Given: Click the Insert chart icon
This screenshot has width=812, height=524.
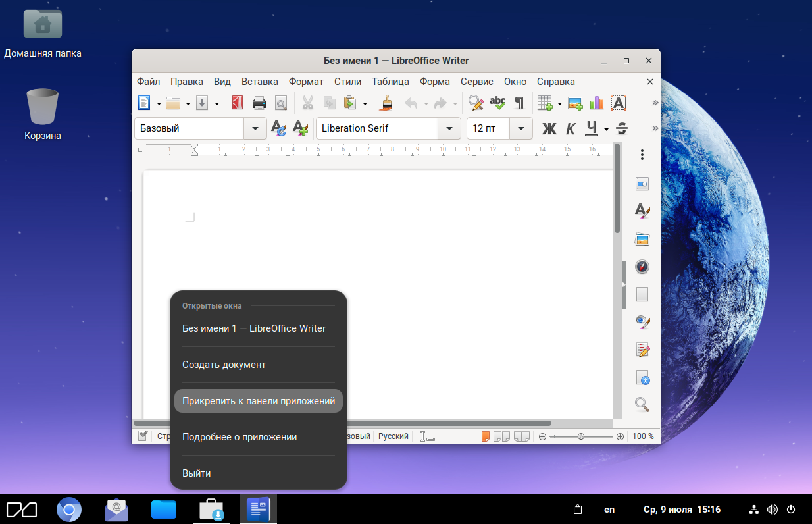Looking at the screenshot, I should coord(597,103).
